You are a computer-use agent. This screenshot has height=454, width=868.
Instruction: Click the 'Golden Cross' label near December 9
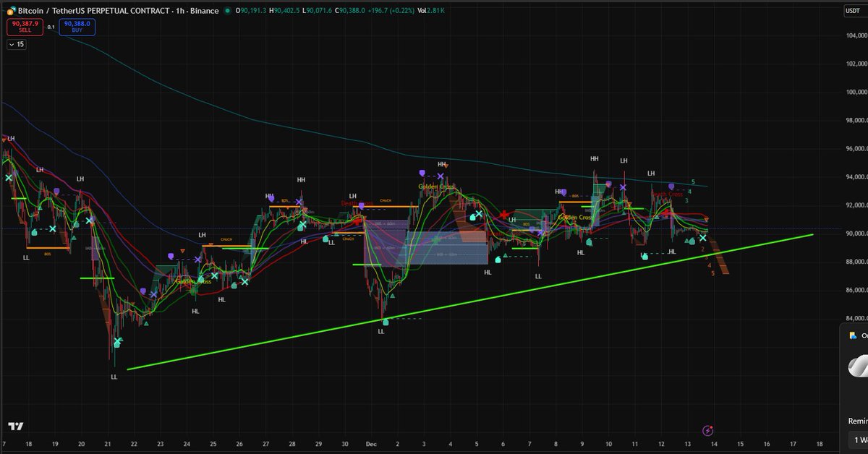576,217
